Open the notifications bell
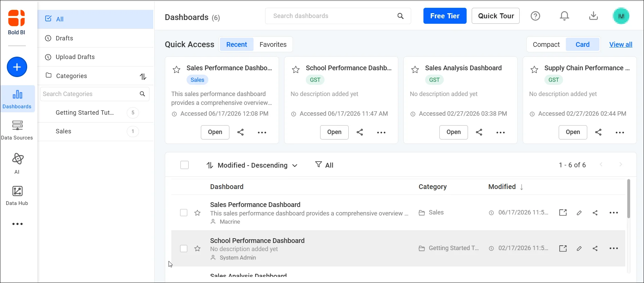Screen dimensions: 644x283 click(x=564, y=16)
